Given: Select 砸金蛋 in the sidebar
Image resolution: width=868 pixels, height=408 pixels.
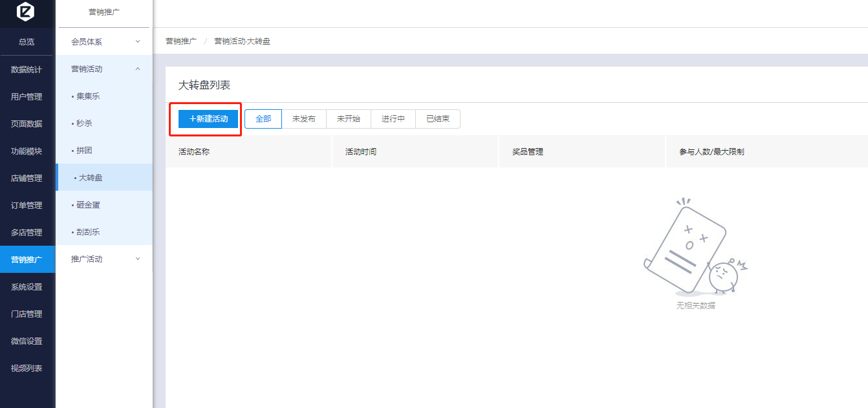Looking at the screenshot, I should pyautogui.click(x=88, y=205).
